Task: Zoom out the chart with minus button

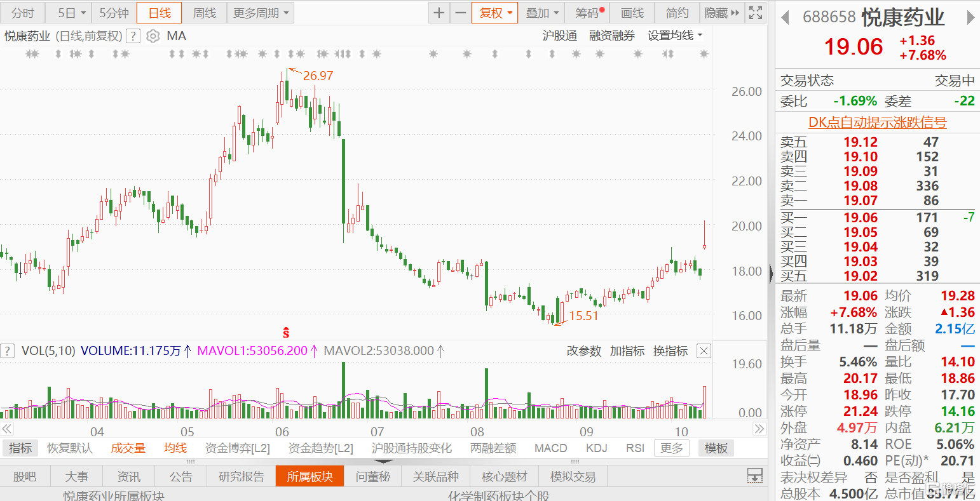Action: coord(461,13)
